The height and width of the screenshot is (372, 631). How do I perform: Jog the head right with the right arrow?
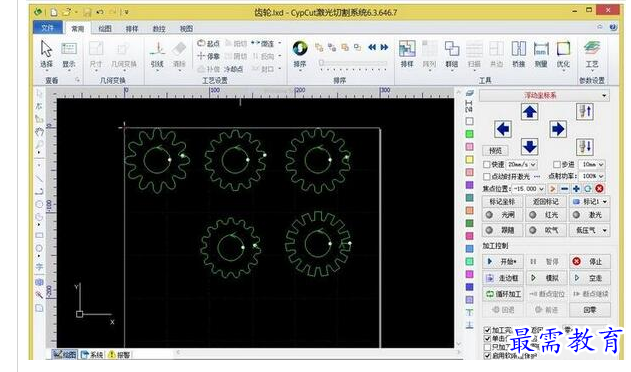tap(558, 129)
